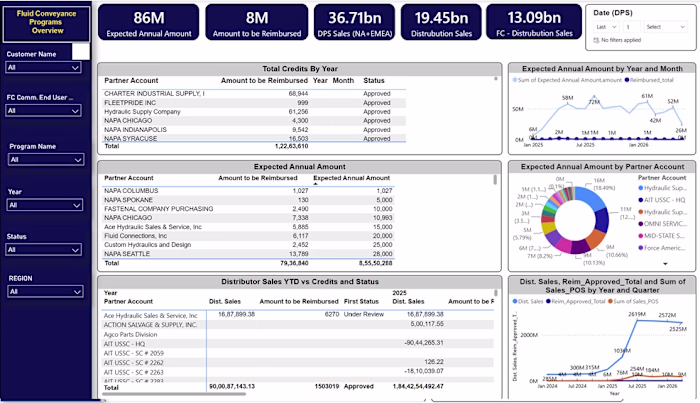Open the Year slicer dropdown
The image size is (700, 403).
[x=45, y=205]
